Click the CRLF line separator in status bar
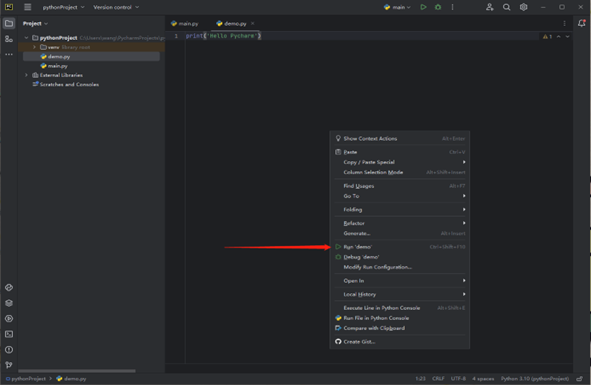Screen dimensions: 591x385 click(x=438, y=379)
